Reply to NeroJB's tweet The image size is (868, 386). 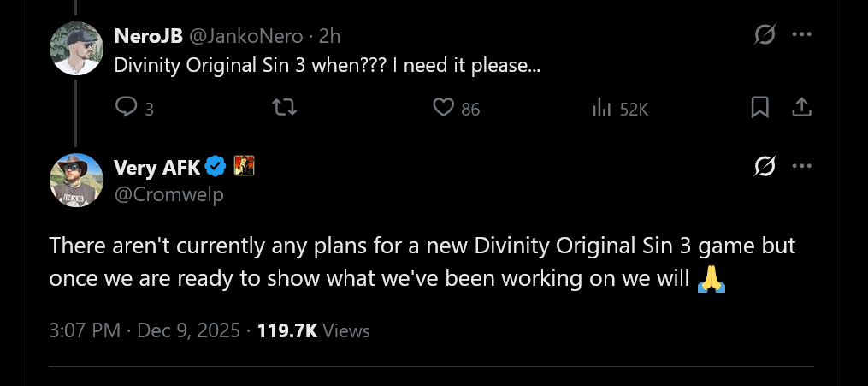point(127,108)
